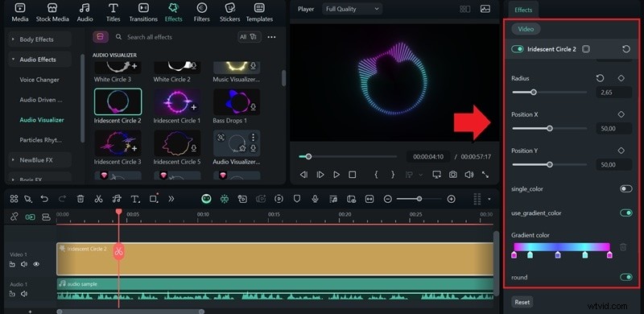Toggle Video 1 track visibility eye
Screen dimensions: 644x314
[x=36, y=264]
